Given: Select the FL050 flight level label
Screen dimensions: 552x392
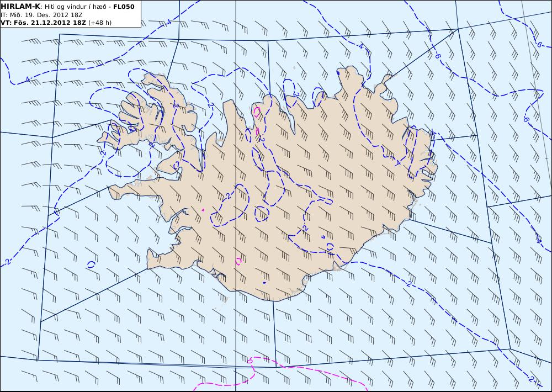Looking at the screenshot, I should tap(124, 7).
